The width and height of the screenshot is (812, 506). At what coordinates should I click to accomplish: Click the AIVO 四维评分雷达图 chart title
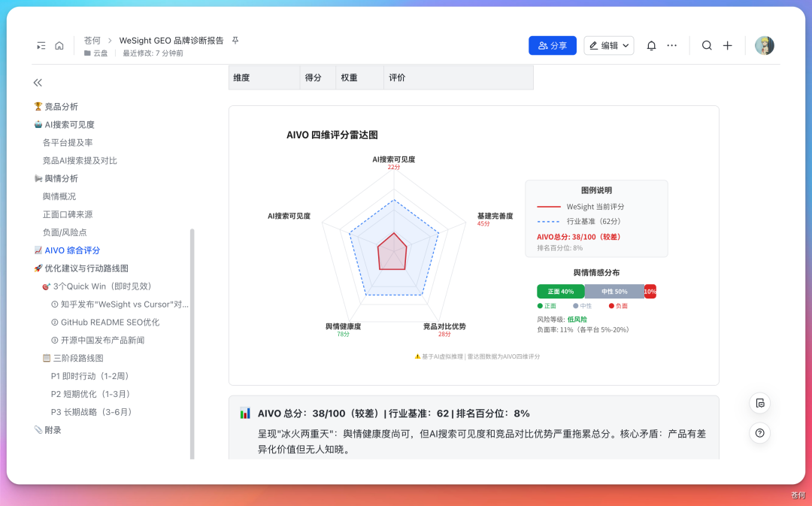click(x=332, y=135)
